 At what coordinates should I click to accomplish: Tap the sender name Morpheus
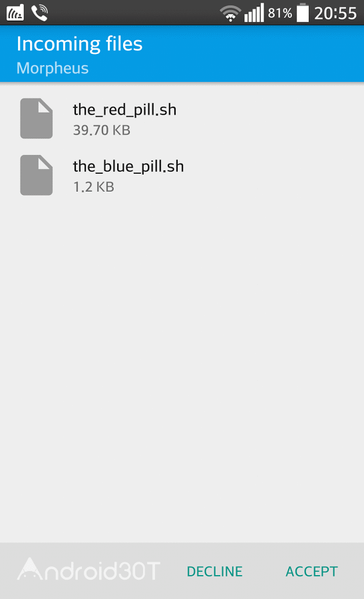pos(53,69)
